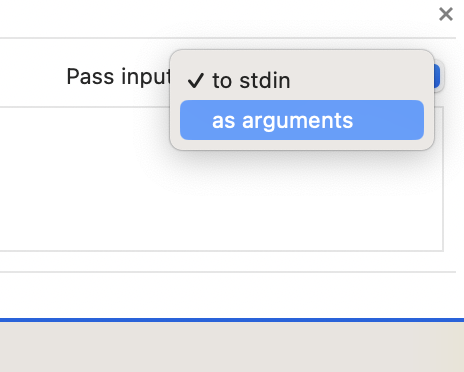
Task: Click inside the large empty script text area
Action: click(x=221, y=200)
